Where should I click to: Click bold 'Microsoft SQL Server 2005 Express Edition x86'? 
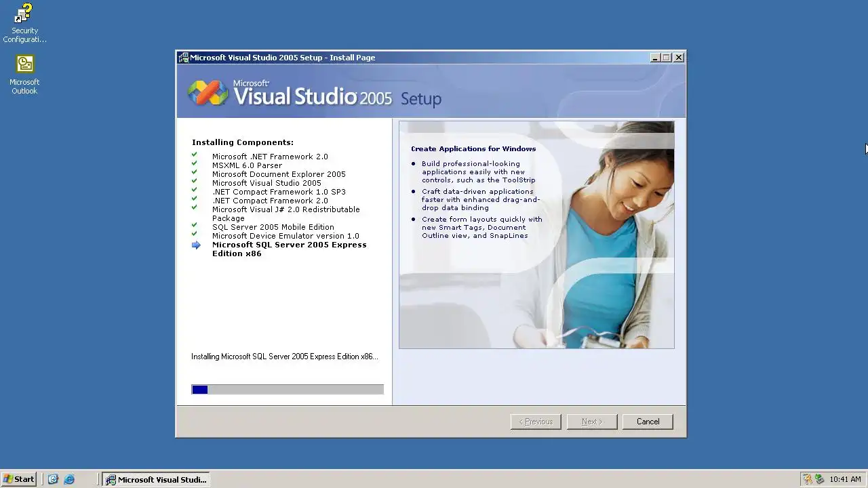[x=290, y=249]
